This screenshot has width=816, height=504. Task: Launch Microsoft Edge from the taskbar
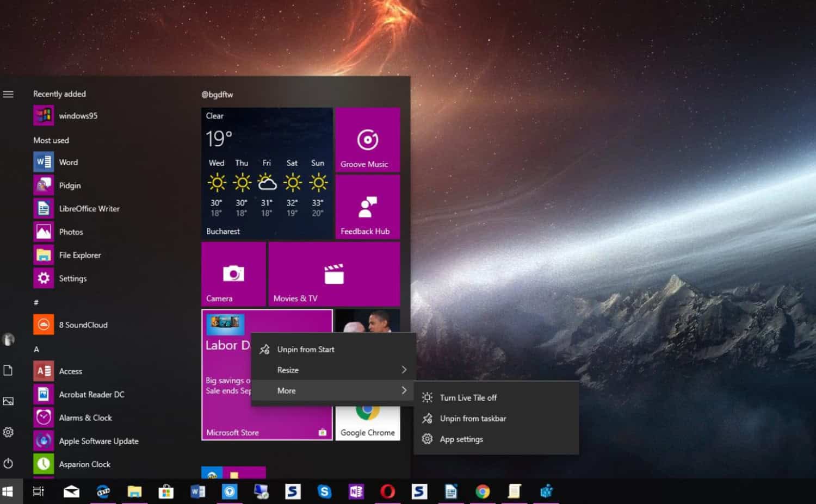pyautogui.click(x=103, y=491)
